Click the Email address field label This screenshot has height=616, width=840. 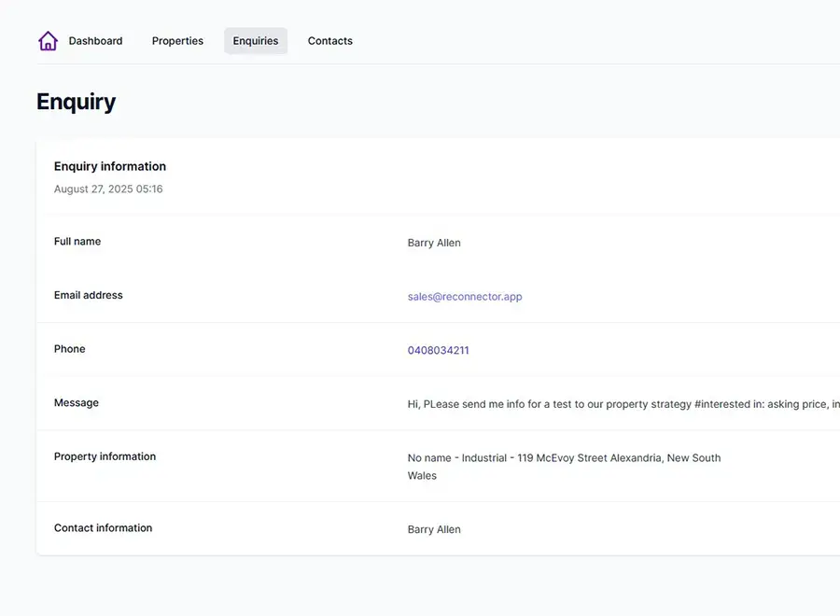(x=89, y=295)
